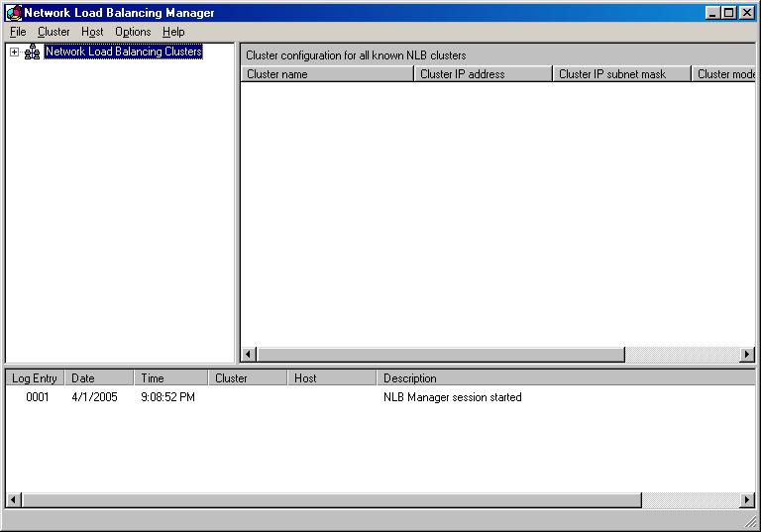The image size is (761, 532).
Task: Expand the Network Load Balancing Clusters node
Action: pyautogui.click(x=14, y=52)
